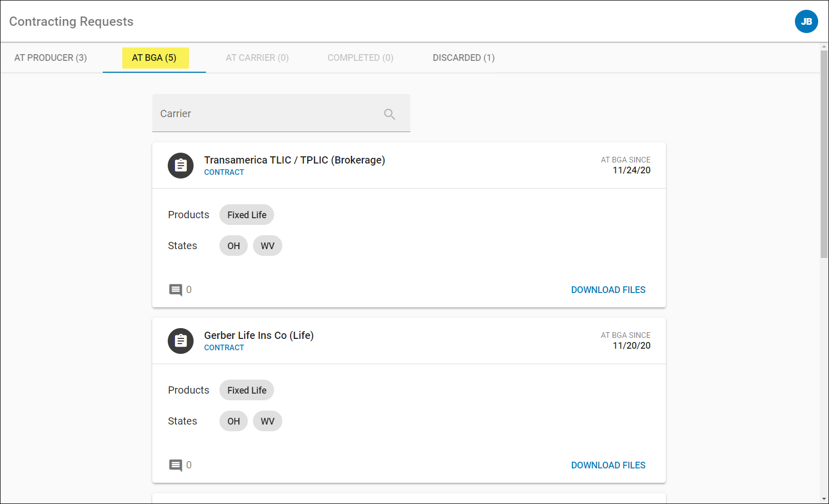829x504 pixels.
Task: Click the Contracting Requests page heading
Action: (x=71, y=22)
